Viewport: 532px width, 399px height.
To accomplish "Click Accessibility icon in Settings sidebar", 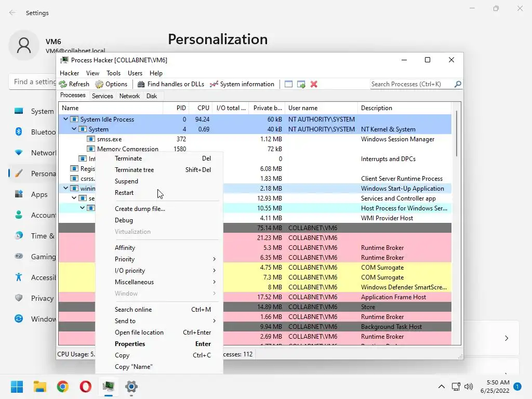I will pos(19,277).
